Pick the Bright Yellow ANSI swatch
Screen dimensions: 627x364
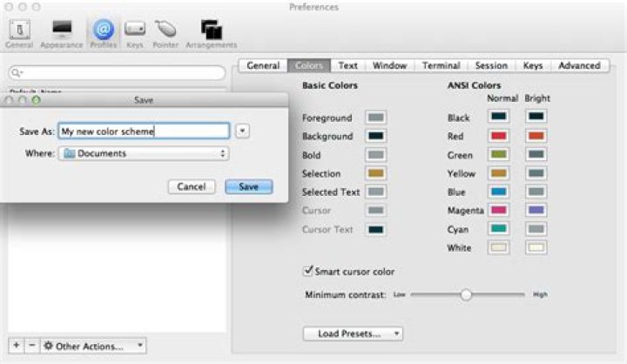pyautogui.click(x=536, y=173)
